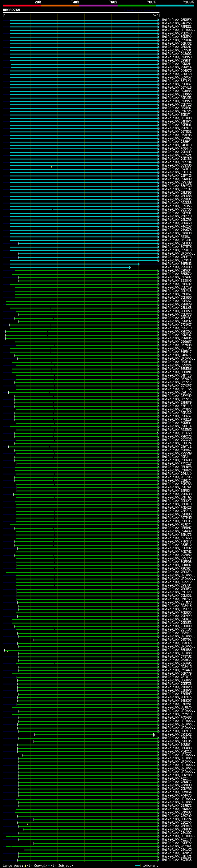Select the UniRef100_C0H9I1 label

[x=177, y=731]
